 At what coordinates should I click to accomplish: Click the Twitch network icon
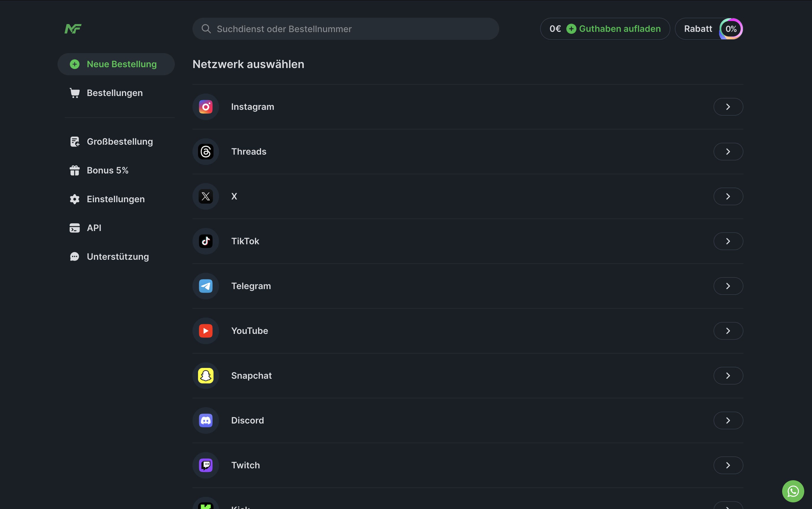(x=205, y=465)
